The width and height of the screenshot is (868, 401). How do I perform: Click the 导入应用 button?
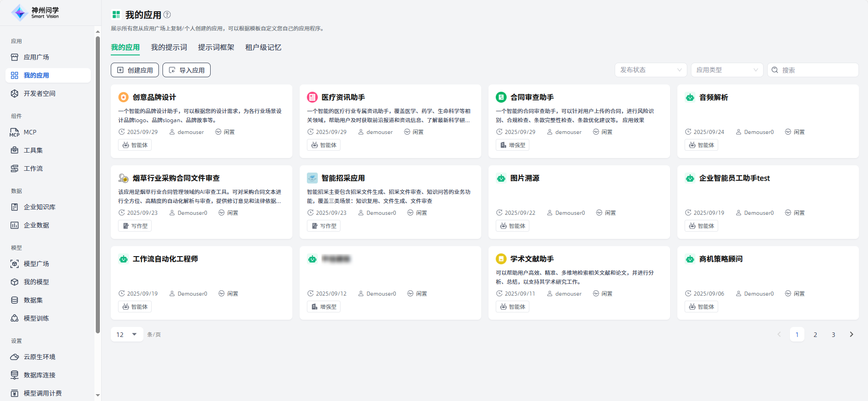pyautogui.click(x=187, y=70)
